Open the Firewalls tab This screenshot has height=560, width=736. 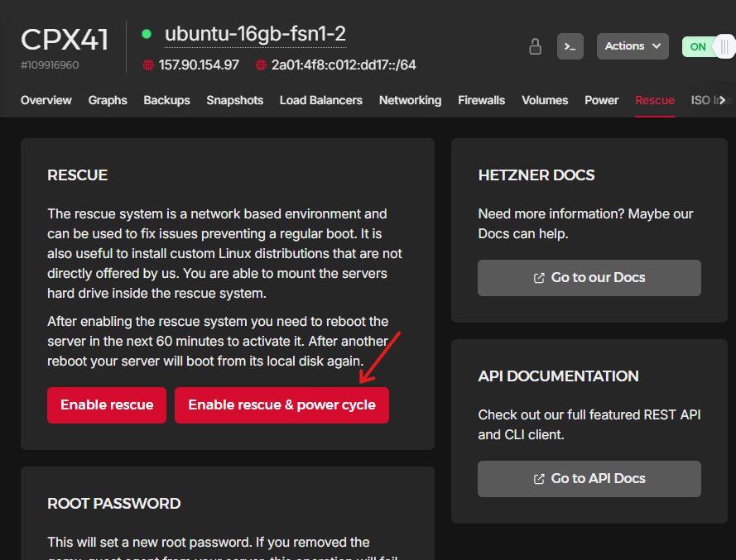tap(481, 100)
